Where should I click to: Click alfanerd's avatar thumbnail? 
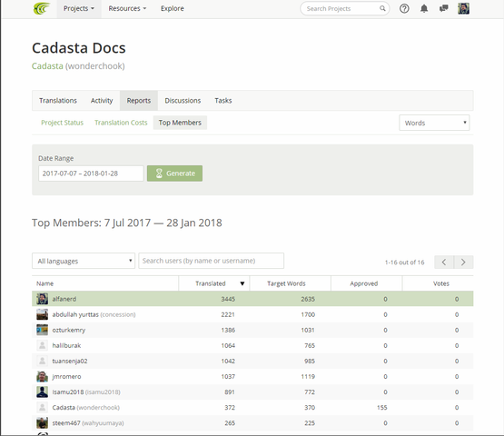42,299
